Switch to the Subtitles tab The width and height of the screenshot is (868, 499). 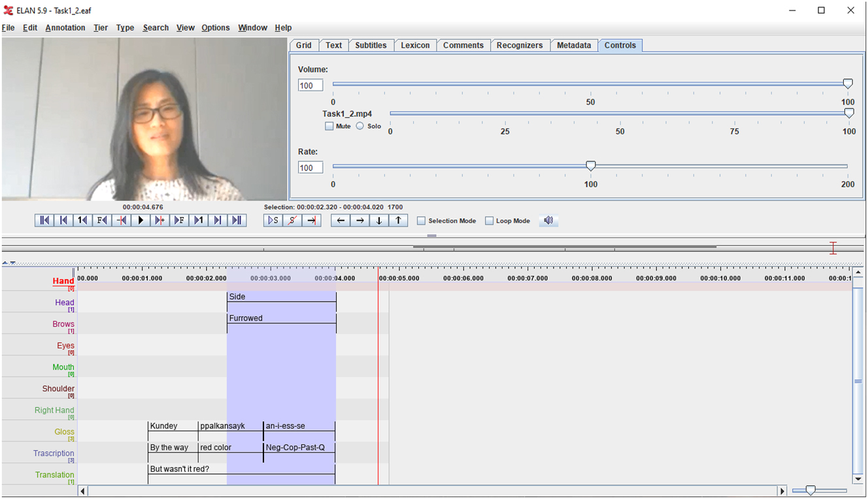(371, 46)
